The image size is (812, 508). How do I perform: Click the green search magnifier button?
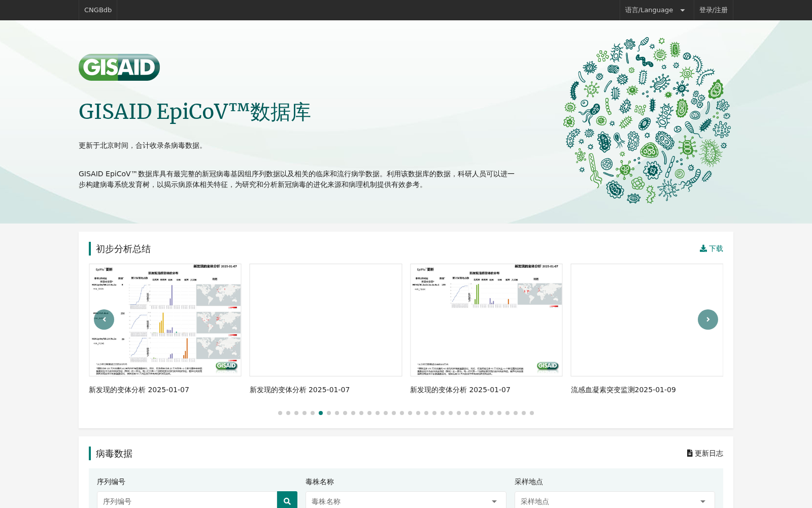(287, 501)
